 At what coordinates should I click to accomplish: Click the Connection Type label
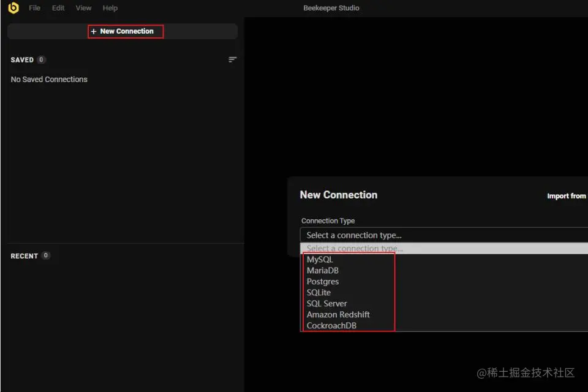(x=328, y=221)
